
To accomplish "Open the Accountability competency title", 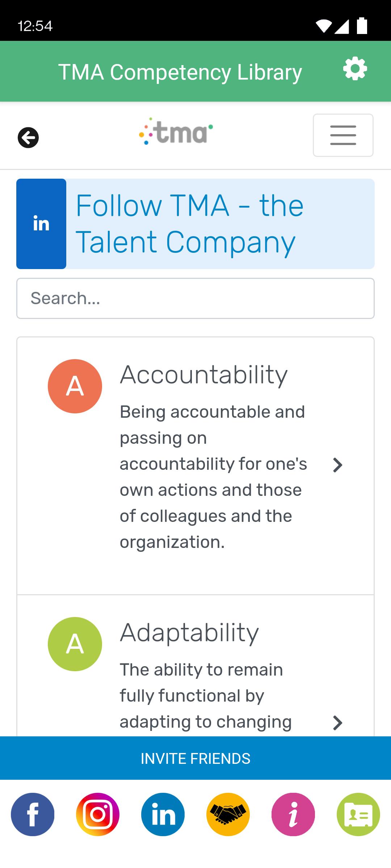I will point(204,375).
